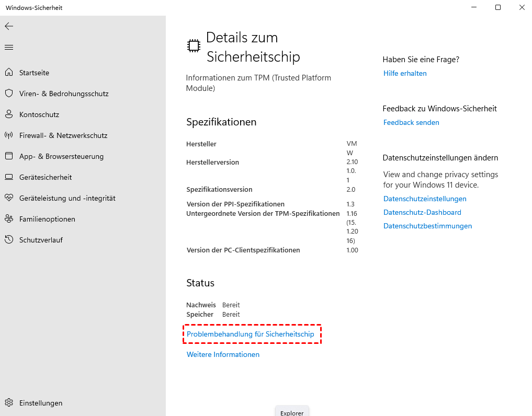Minimize the Windows-Sicherheit window
This screenshot has width=532, height=416.
pos(474,7)
